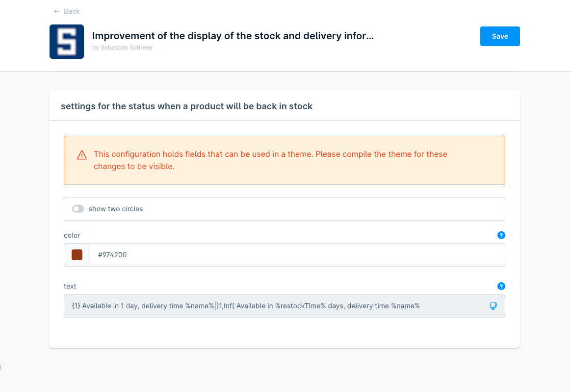
Task: Open help for the color field
Action: pos(501,235)
